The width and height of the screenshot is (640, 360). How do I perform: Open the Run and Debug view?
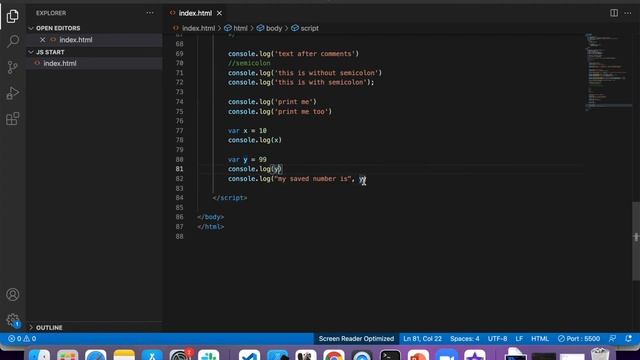tap(13, 93)
